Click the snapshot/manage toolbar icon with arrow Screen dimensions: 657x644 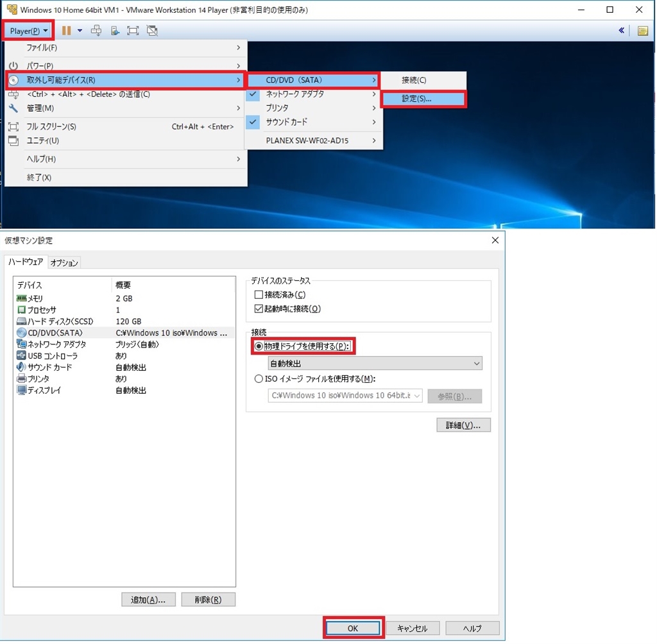[115, 31]
